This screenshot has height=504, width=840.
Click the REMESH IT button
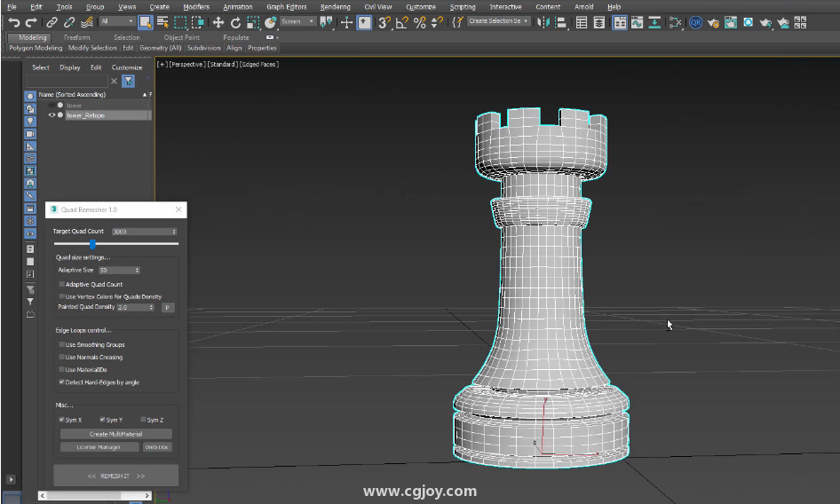pyautogui.click(x=115, y=476)
